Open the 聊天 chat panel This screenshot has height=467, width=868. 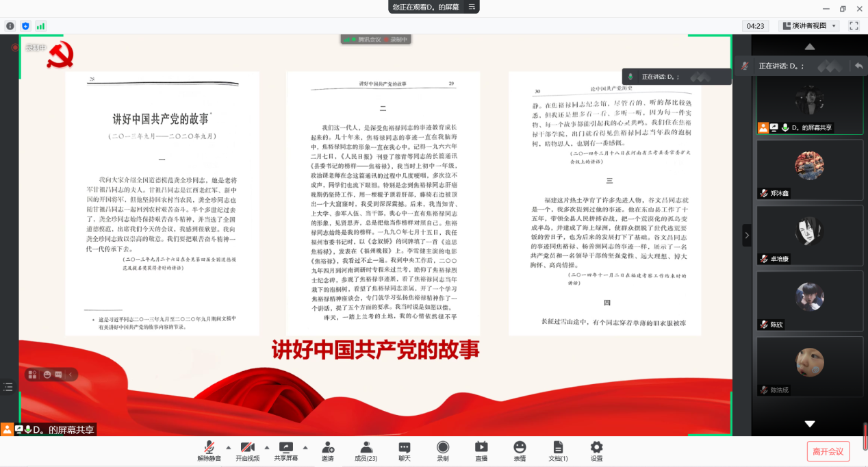pyautogui.click(x=405, y=451)
